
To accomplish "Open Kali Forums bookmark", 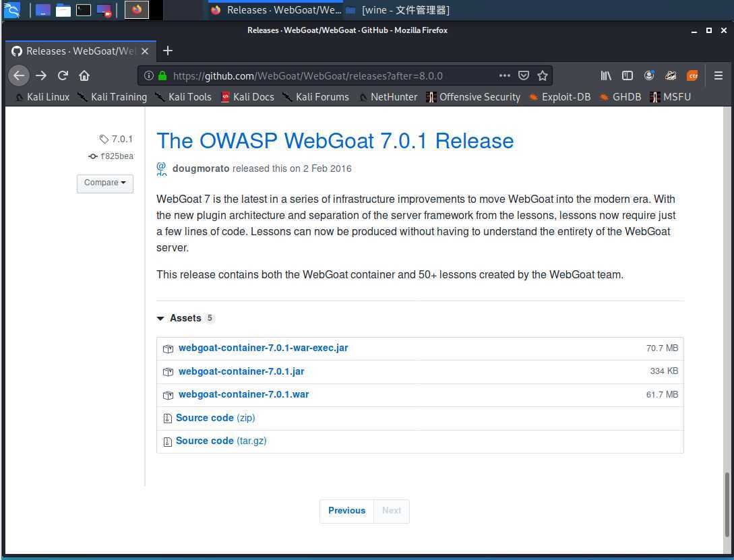I will [x=316, y=97].
